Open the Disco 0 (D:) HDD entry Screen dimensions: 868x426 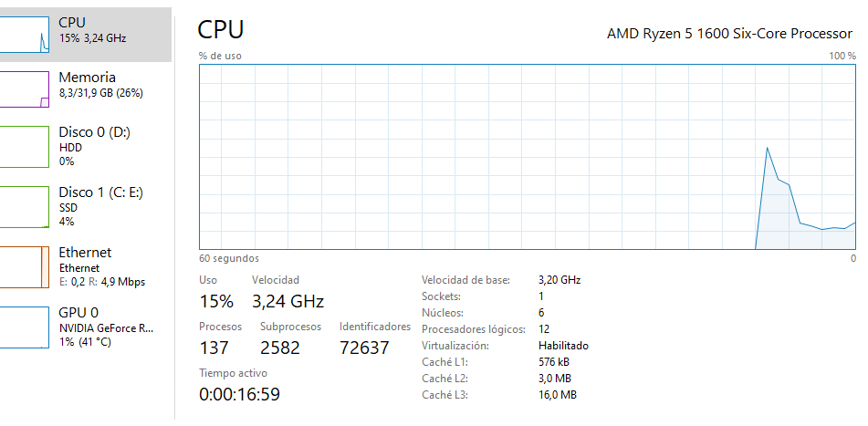tap(86, 147)
